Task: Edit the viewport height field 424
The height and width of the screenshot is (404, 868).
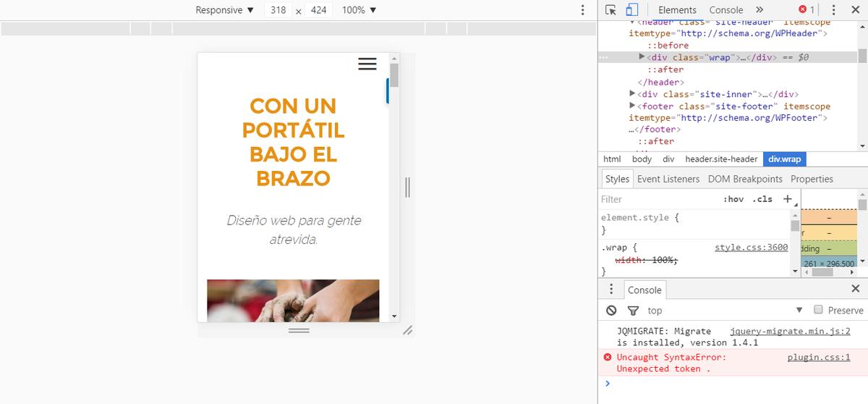Action: pos(318,10)
